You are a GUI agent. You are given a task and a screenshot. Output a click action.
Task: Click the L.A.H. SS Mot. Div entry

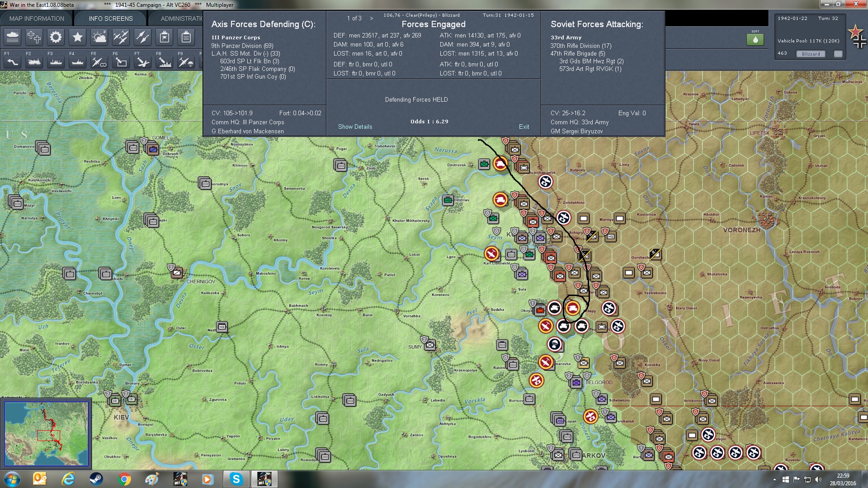point(245,53)
